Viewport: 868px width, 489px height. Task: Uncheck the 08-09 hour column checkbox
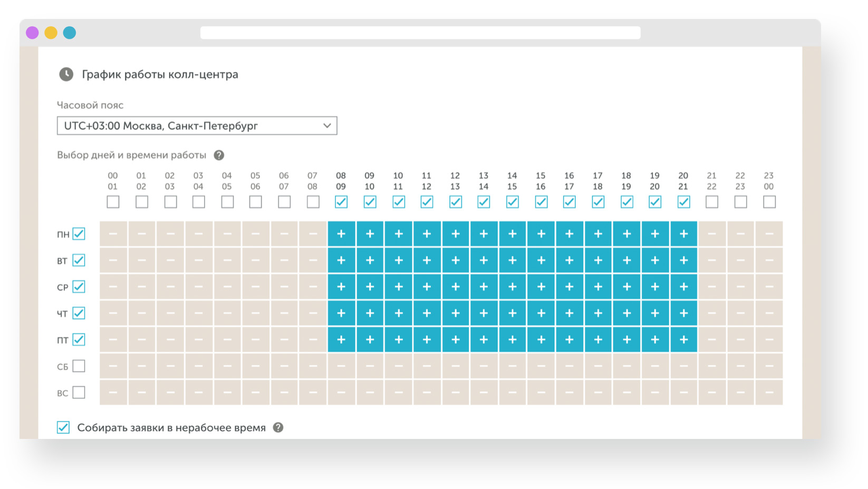click(x=341, y=202)
